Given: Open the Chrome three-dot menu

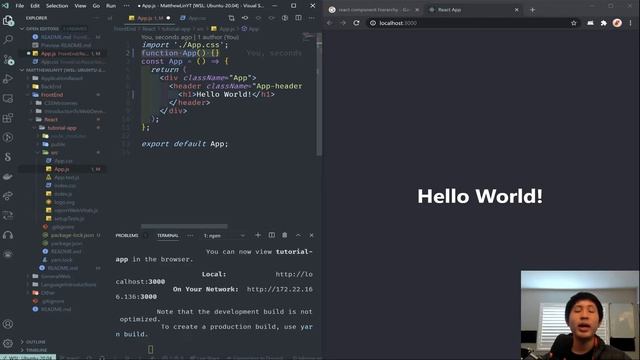Looking at the screenshot, I should tap(631, 23).
